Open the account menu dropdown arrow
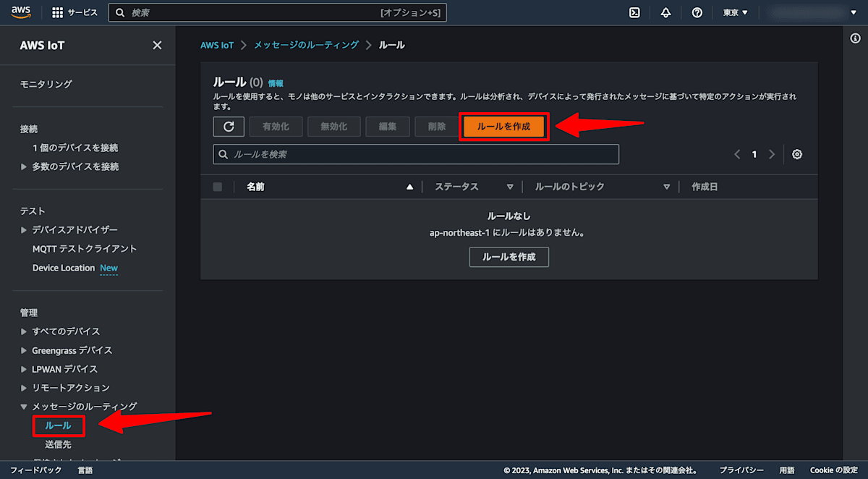 [x=853, y=12]
